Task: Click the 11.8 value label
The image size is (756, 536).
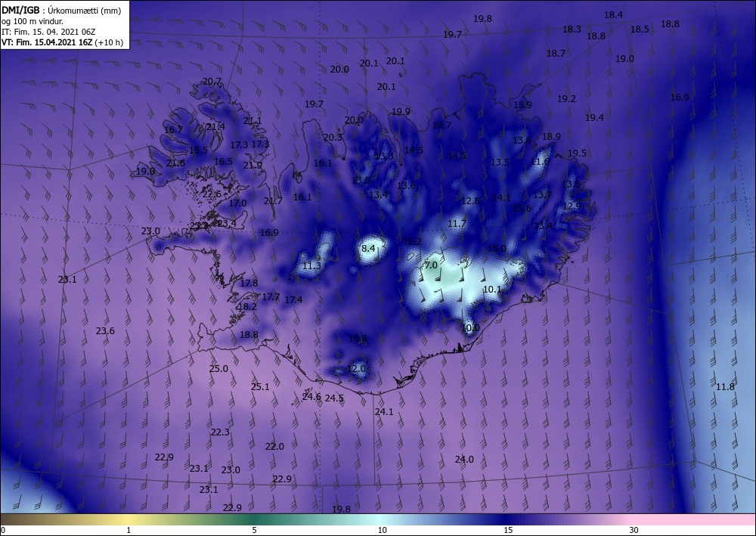Action: pyautogui.click(x=725, y=386)
